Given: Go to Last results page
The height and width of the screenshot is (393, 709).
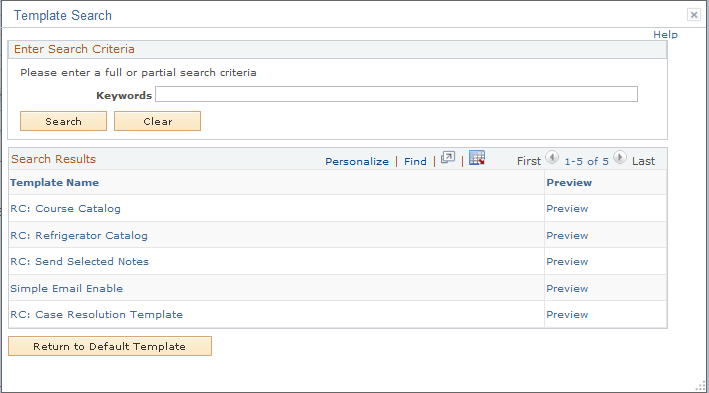Looking at the screenshot, I should coord(643,161).
